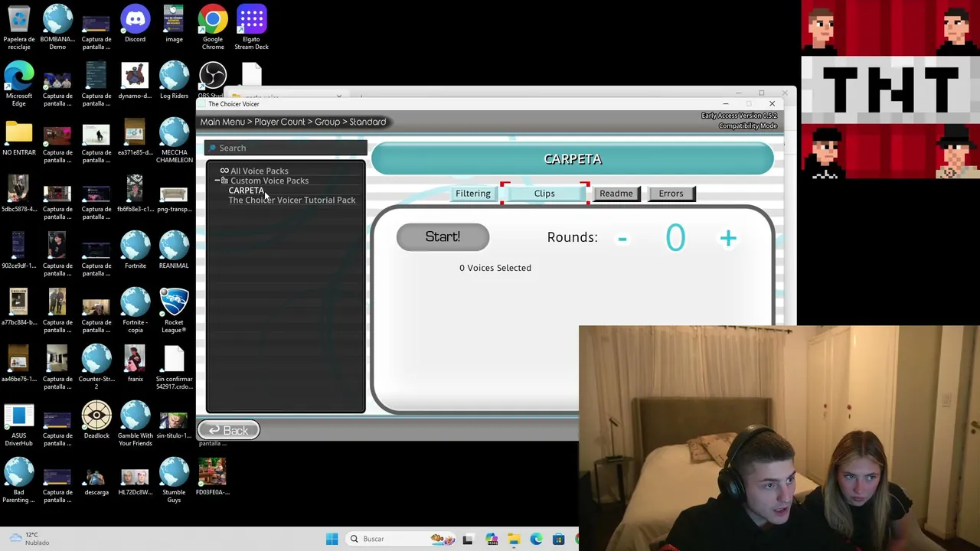Select The Choicer Voicer Tutorial Pack
Image resolution: width=980 pixels, height=551 pixels.
click(x=292, y=201)
